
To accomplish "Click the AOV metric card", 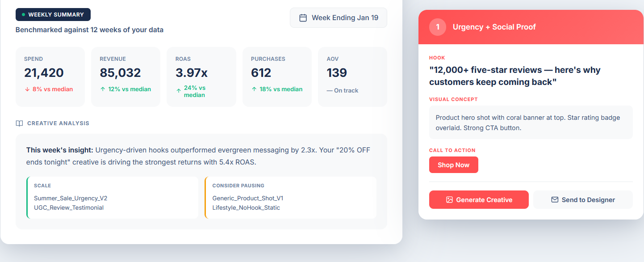I will [x=352, y=77].
